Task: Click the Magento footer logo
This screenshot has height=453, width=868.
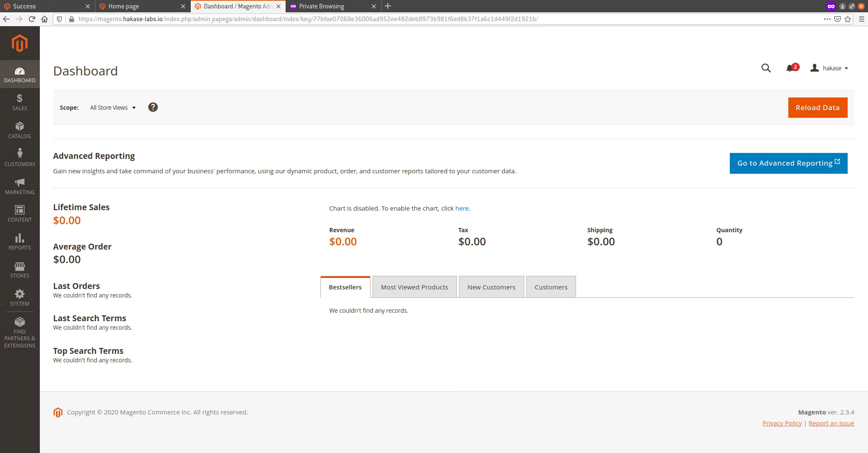Action: [x=58, y=412]
